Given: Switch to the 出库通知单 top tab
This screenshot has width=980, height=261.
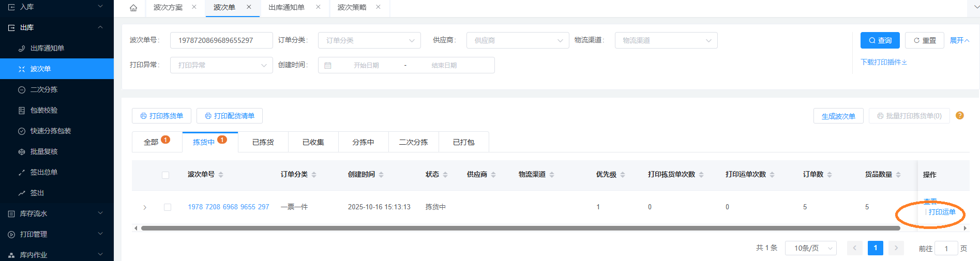Looking at the screenshot, I should [287, 7].
